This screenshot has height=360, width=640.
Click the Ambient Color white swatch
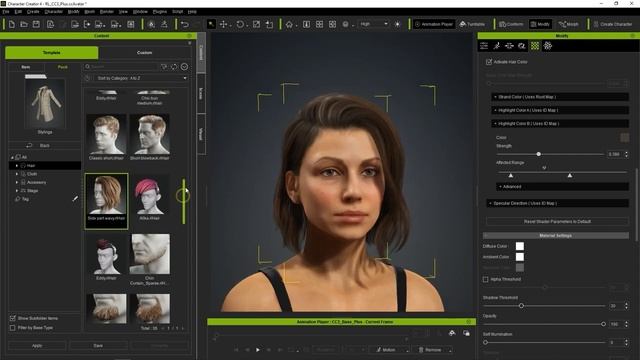[520, 257]
